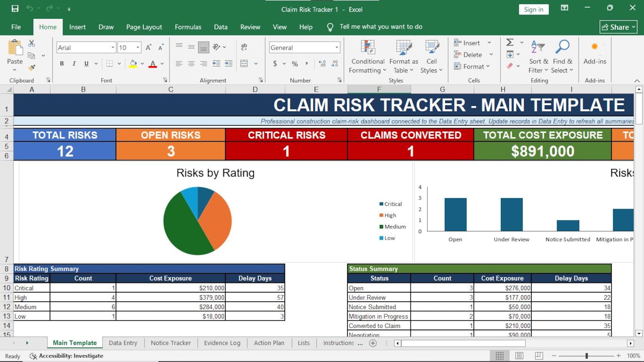Click Decrease Decimal icon

point(335,64)
